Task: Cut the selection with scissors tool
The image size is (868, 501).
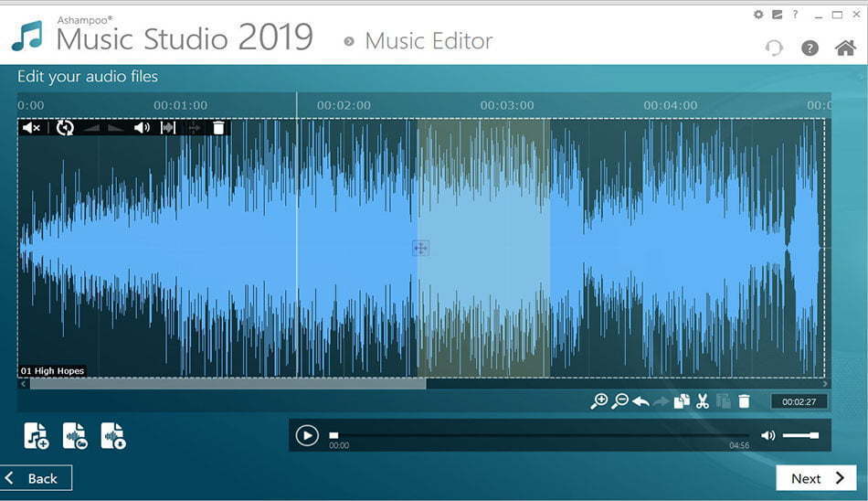Action: point(703,401)
